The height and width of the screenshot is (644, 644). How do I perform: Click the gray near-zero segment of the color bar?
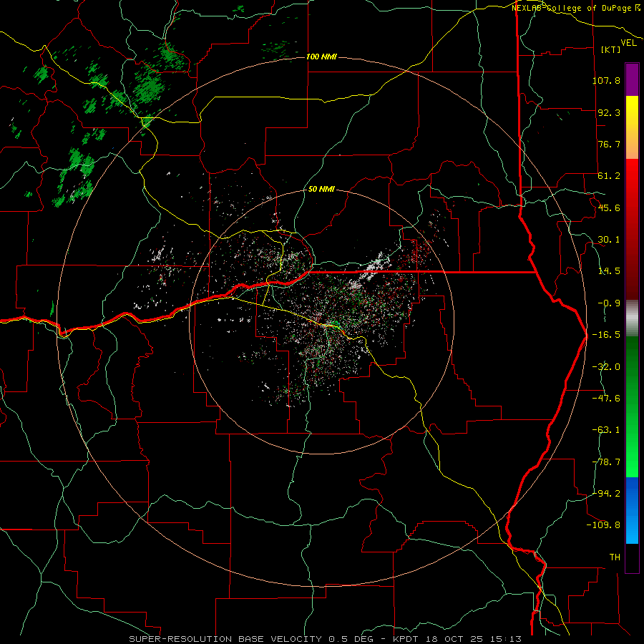pos(632,318)
